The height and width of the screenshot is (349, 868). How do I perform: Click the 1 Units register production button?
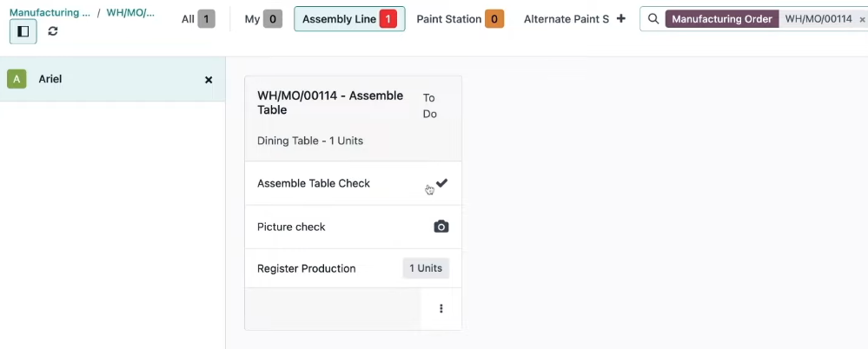tap(426, 268)
